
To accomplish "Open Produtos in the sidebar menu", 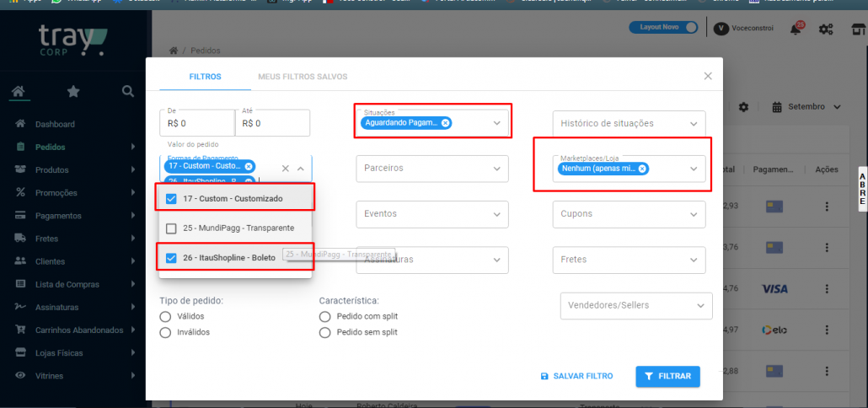I will coord(52,169).
